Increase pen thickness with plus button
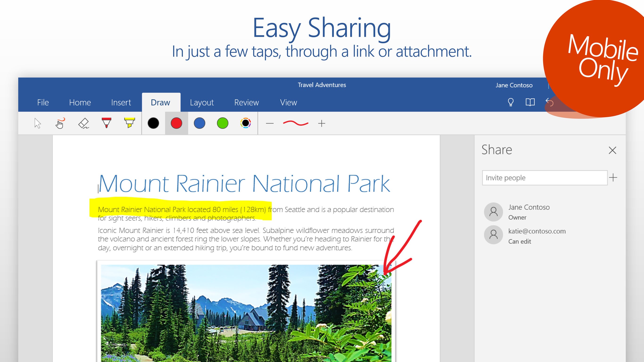Screen dimensions: 644x362 [x=322, y=123]
